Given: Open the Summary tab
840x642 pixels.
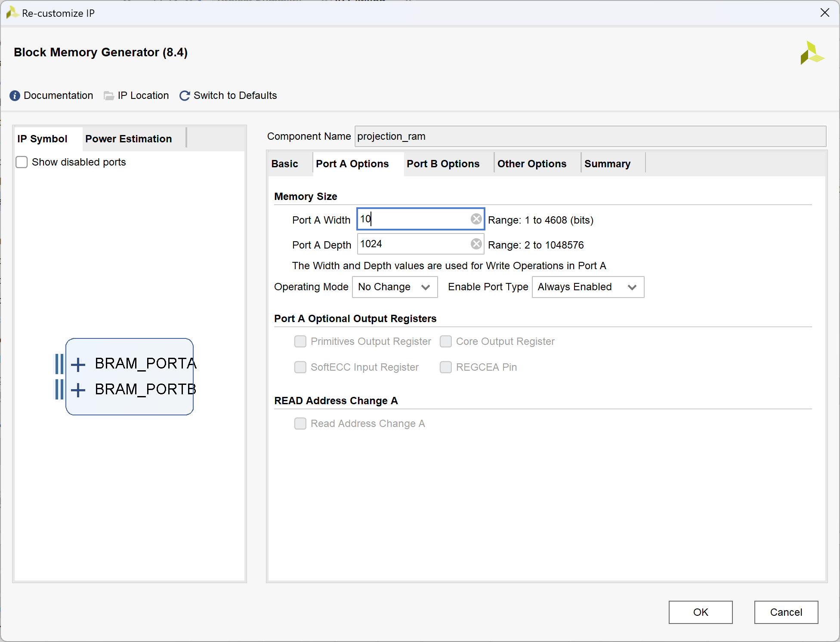Looking at the screenshot, I should pyautogui.click(x=607, y=164).
